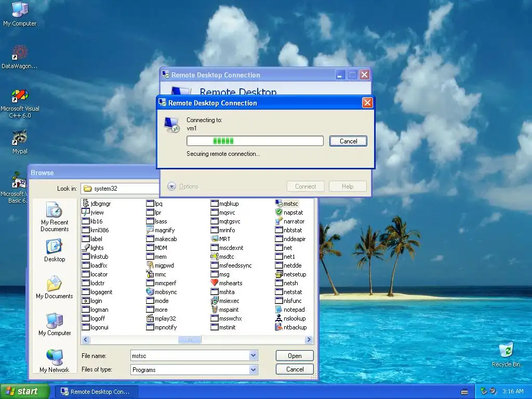
Task: Select mqbkup file entry
Action: tap(225, 204)
